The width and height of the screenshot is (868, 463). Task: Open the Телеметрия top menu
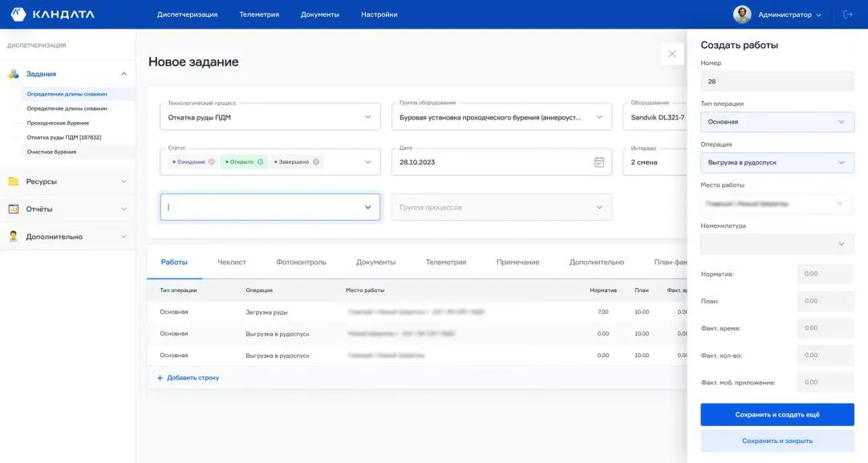(259, 14)
